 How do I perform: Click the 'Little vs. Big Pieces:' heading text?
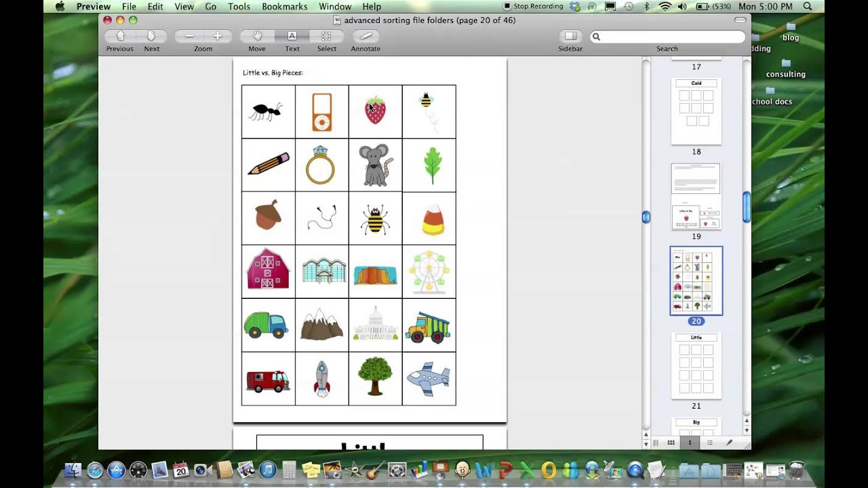click(273, 73)
